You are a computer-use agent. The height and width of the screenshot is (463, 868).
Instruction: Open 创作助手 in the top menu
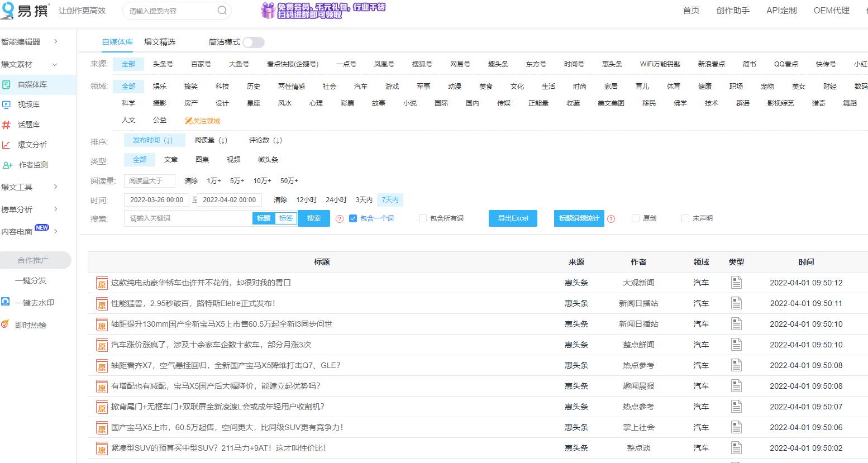pos(732,10)
